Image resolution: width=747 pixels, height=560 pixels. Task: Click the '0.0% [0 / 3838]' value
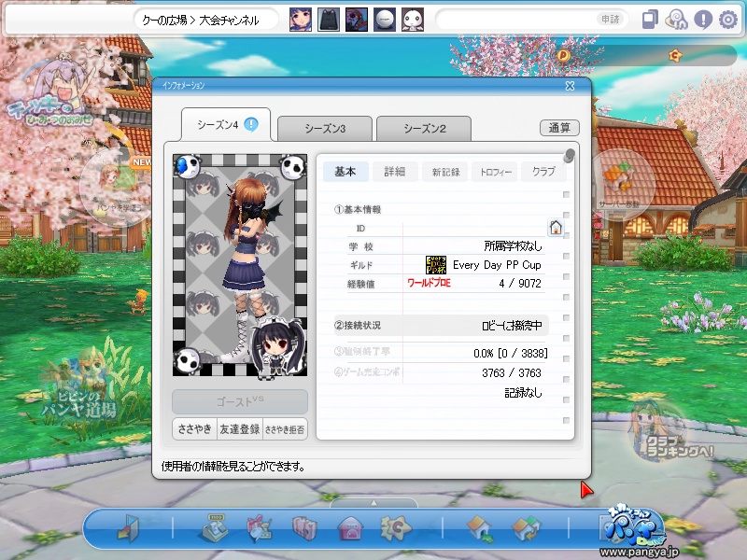(x=510, y=354)
